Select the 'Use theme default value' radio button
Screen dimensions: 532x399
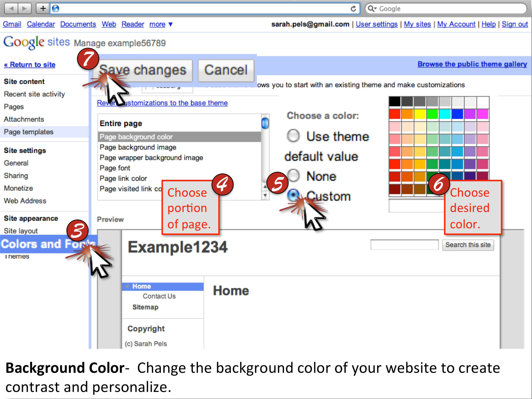point(293,136)
